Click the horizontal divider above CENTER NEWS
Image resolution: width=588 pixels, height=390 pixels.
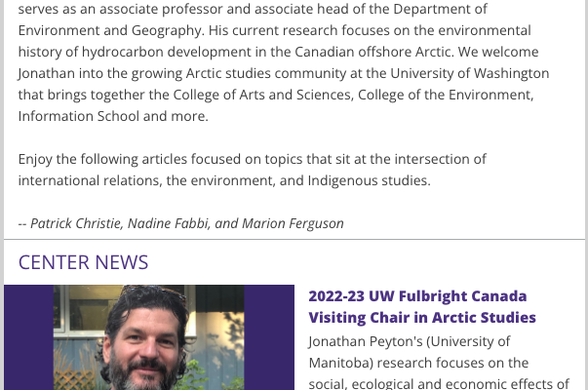click(294, 239)
